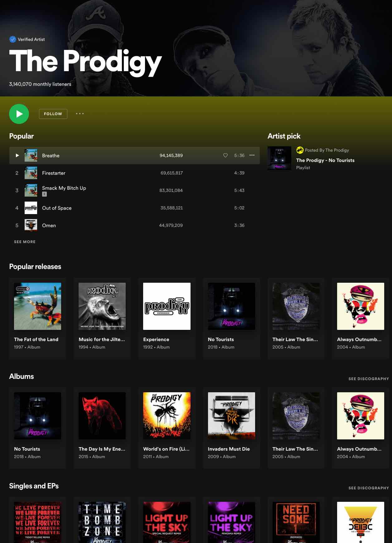Image resolution: width=392 pixels, height=543 pixels.
Task: Click the Out of Space cover thumbnail
Action: click(31, 208)
